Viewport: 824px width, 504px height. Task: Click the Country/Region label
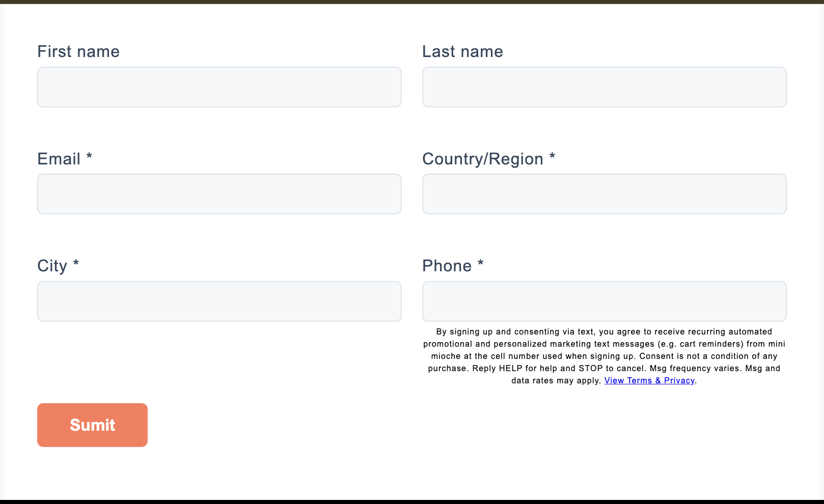coord(483,159)
